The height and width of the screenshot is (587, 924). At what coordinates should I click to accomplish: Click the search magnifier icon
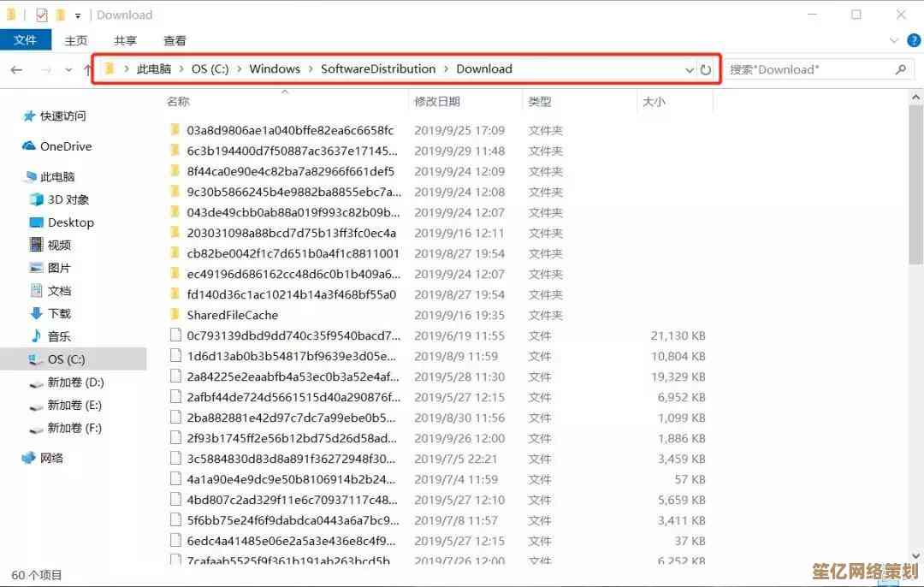pos(900,69)
